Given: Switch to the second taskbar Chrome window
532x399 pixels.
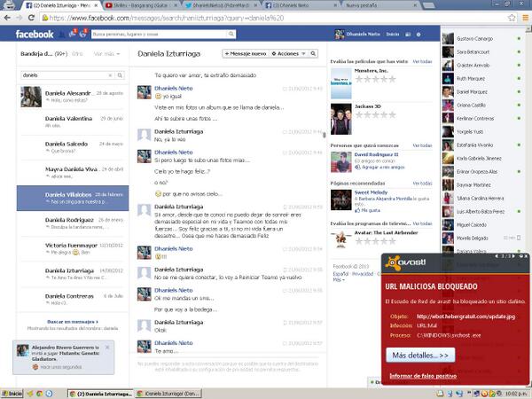Looking at the screenshot, I should point(168,394).
